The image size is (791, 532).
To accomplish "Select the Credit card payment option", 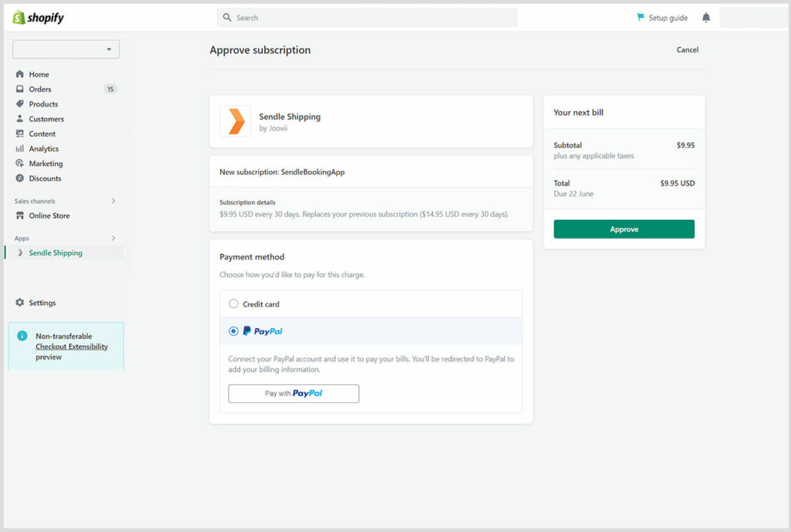I will [x=233, y=303].
